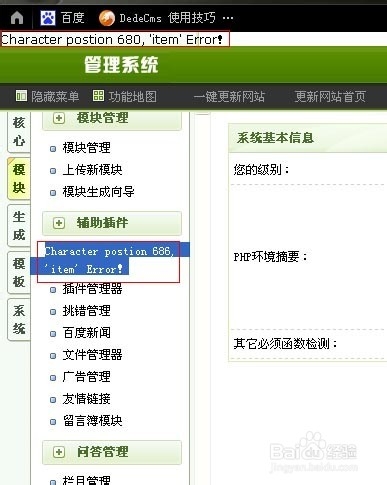Click the DedeCms bookmark favicon

coord(107,18)
